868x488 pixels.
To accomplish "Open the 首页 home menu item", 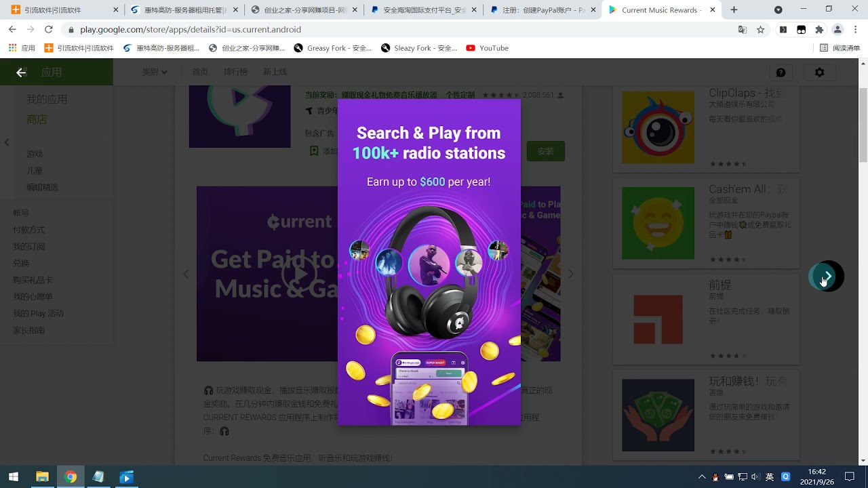I will pyautogui.click(x=200, y=72).
